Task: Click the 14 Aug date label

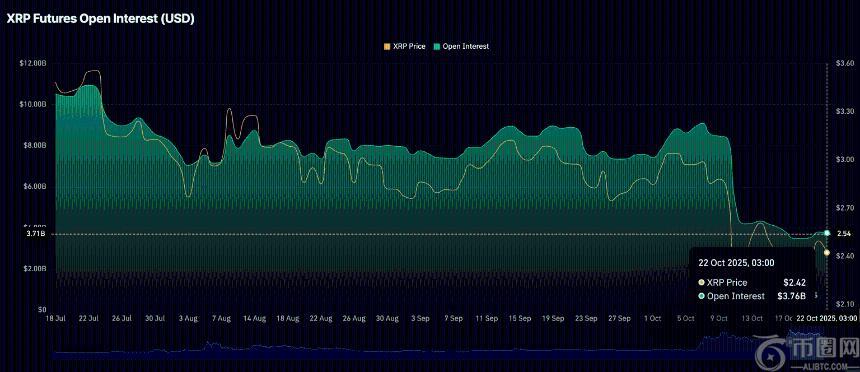Action: point(254,318)
